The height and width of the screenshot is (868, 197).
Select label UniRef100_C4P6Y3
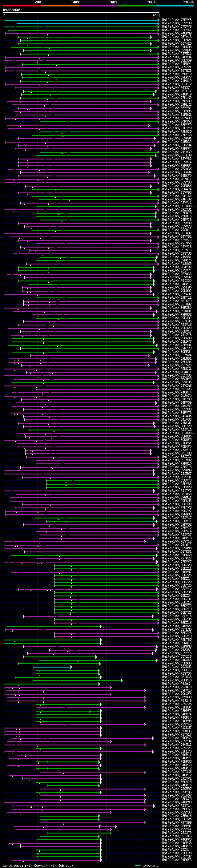[x=177, y=859]
